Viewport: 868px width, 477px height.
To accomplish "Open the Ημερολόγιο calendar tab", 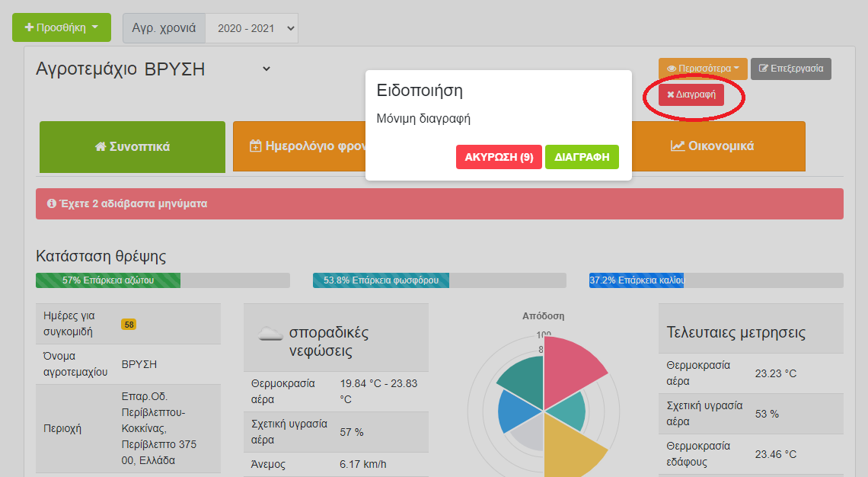I will [x=305, y=146].
